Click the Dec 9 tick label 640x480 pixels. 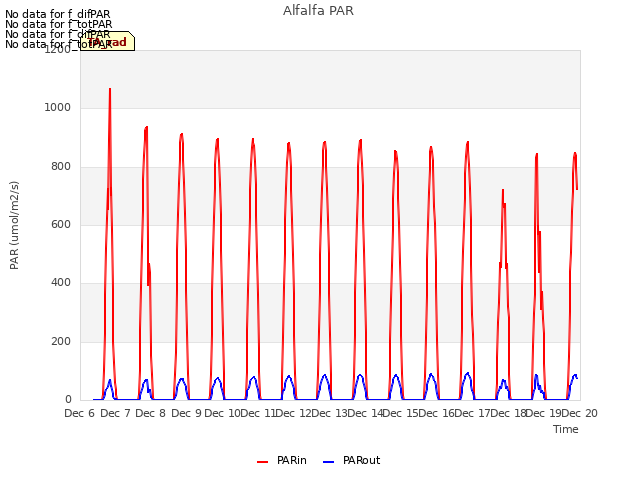click(x=187, y=413)
